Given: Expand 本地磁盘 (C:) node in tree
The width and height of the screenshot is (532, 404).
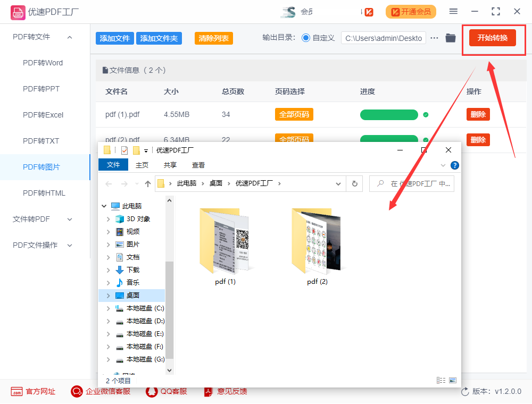Looking at the screenshot, I should point(108,308).
